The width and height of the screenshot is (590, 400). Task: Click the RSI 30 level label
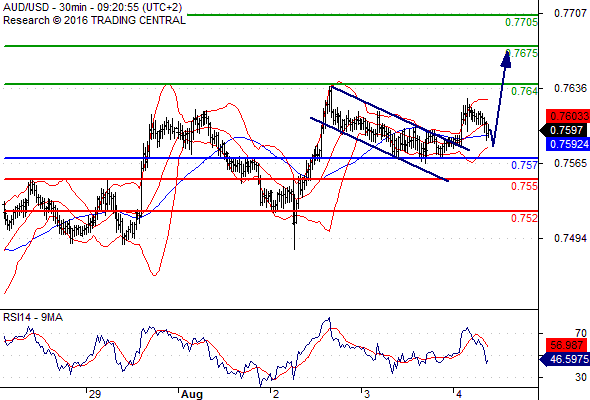pyautogui.click(x=581, y=377)
